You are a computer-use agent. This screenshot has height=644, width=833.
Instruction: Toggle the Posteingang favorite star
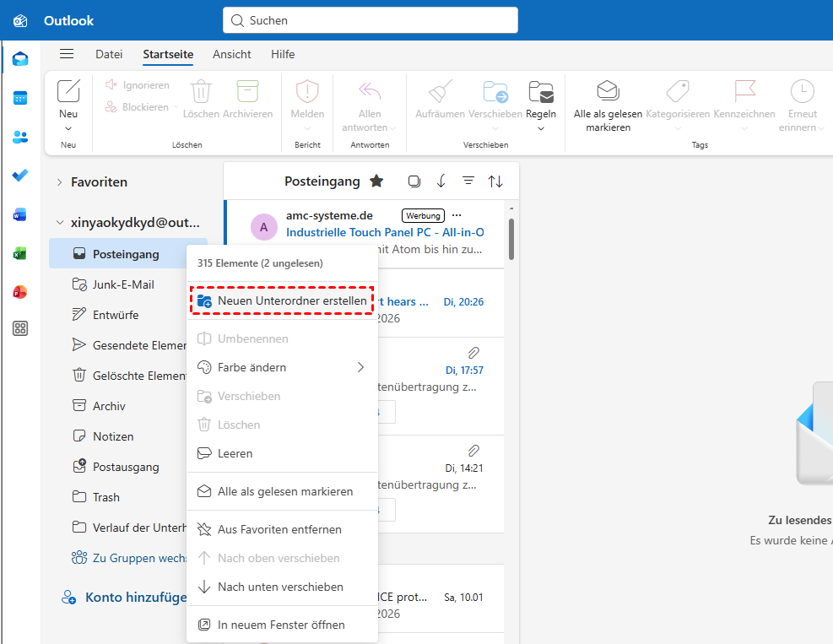pyautogui.click(x=376, y=181)
